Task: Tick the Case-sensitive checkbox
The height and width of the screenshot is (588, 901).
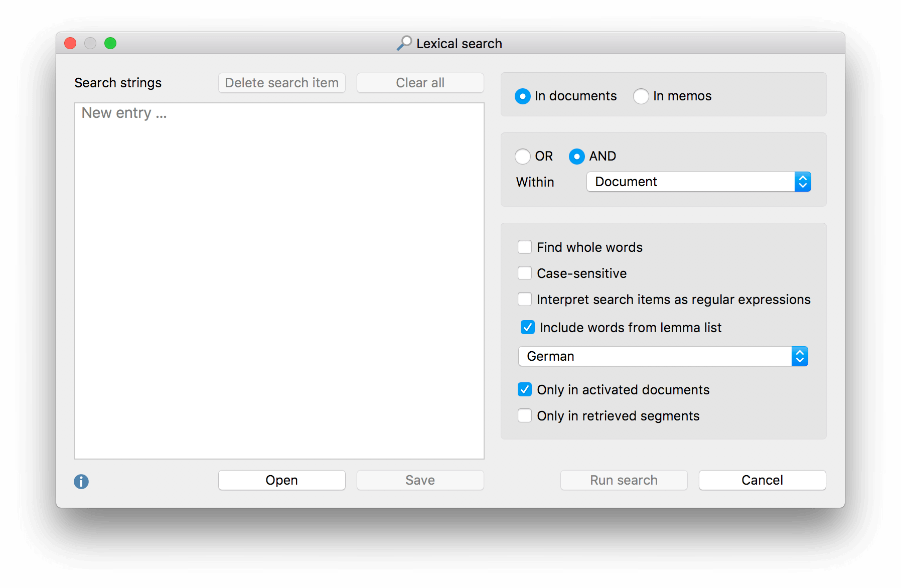Action: point(525,273)
